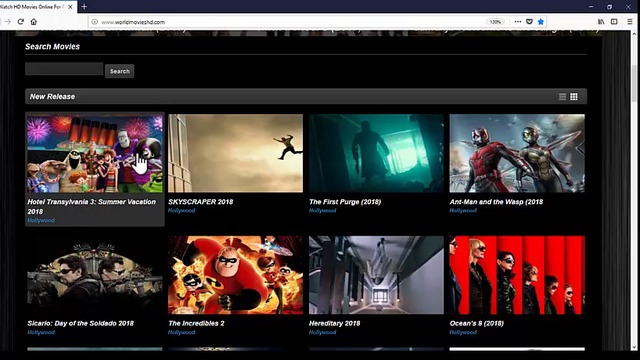Screen dimensions: 640x360
Task: Click Sicario: Day of the Soldado title
Action: (x=80, y=323)
